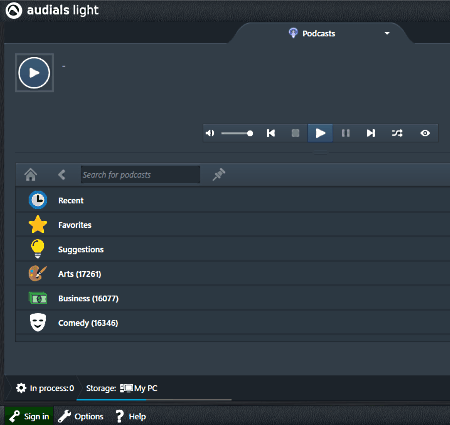Click the storage usage progress bar
Screen dimensions: 450x425
click(154, 399)
